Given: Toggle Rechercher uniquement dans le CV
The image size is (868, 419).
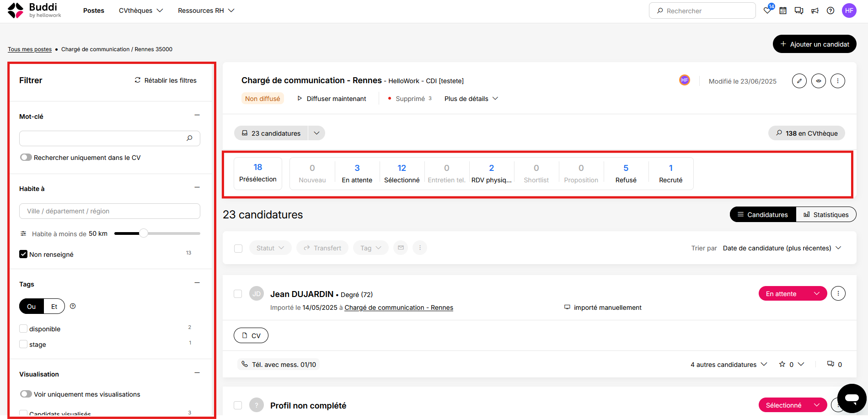Looking at the screenshot, I should [x=26, y=157].
